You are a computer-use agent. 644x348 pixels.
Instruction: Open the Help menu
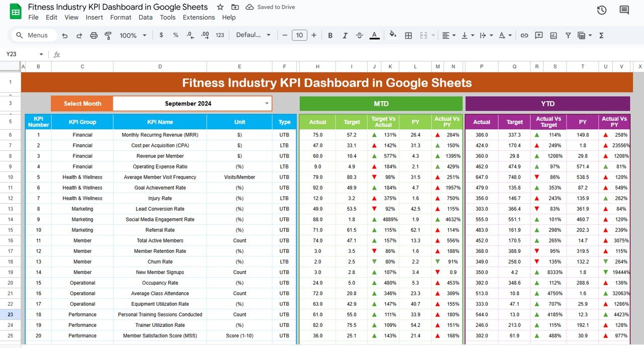click(229, 17)
